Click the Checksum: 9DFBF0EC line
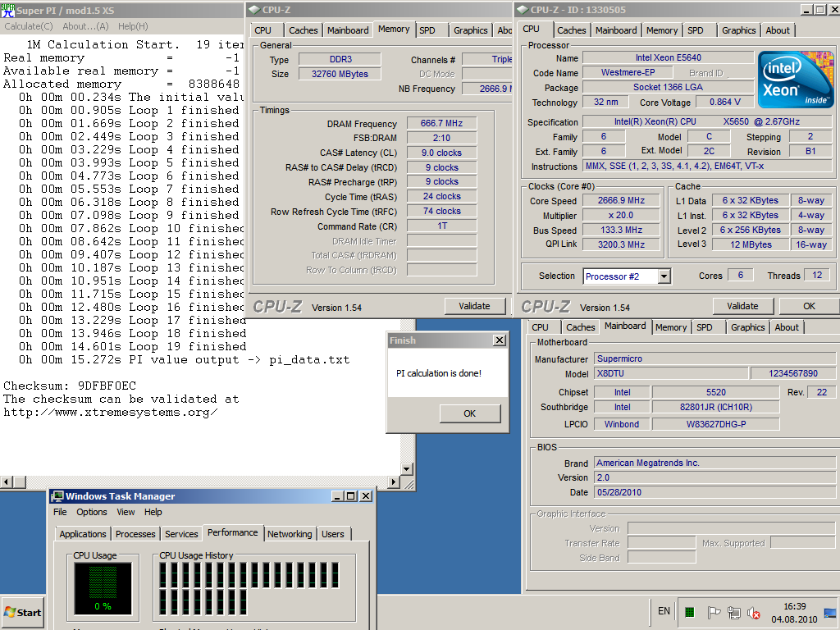 70,386
